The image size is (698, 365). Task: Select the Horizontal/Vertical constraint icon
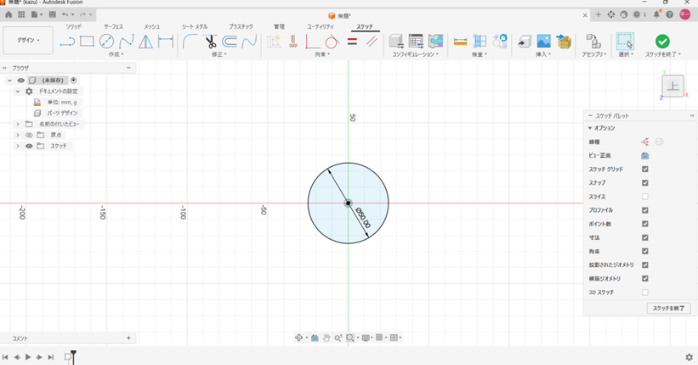click(293, 42)
